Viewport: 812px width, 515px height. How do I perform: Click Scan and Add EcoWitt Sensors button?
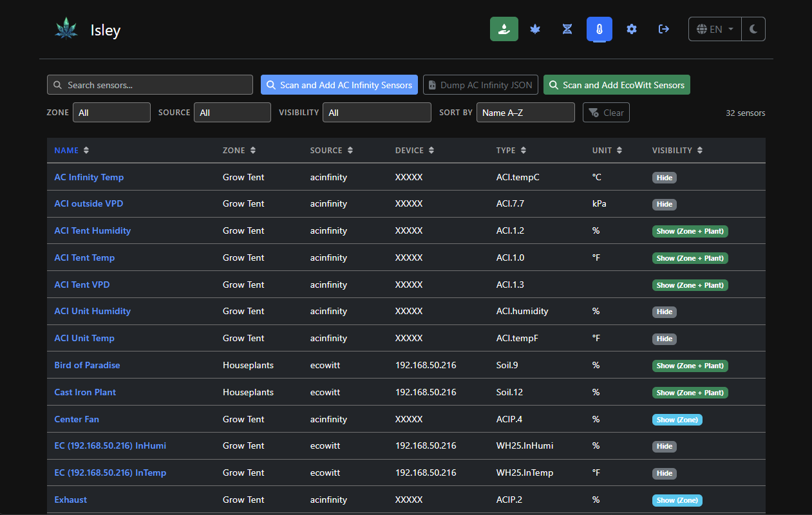[616, 85]
